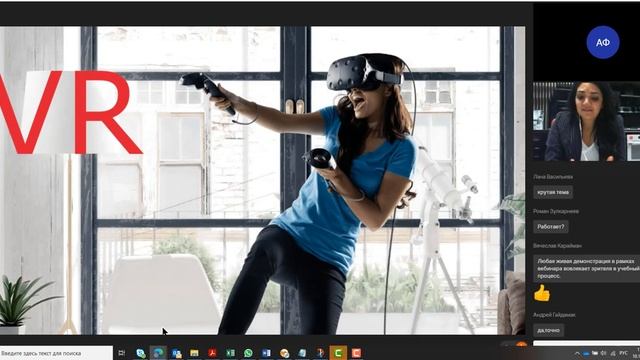Open WhatsApp from the taskbar

[x=248, y=353]
